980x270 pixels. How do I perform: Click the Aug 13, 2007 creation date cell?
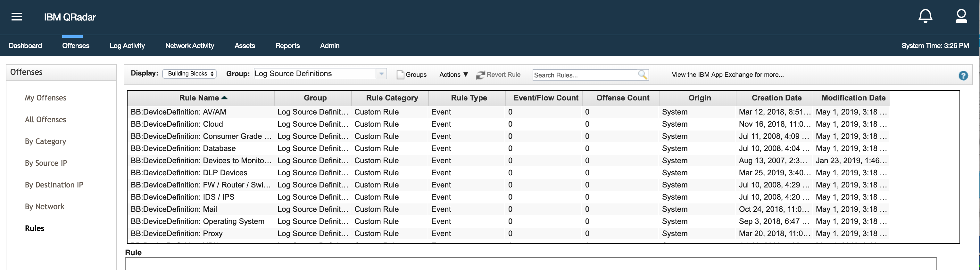point(774,161)
